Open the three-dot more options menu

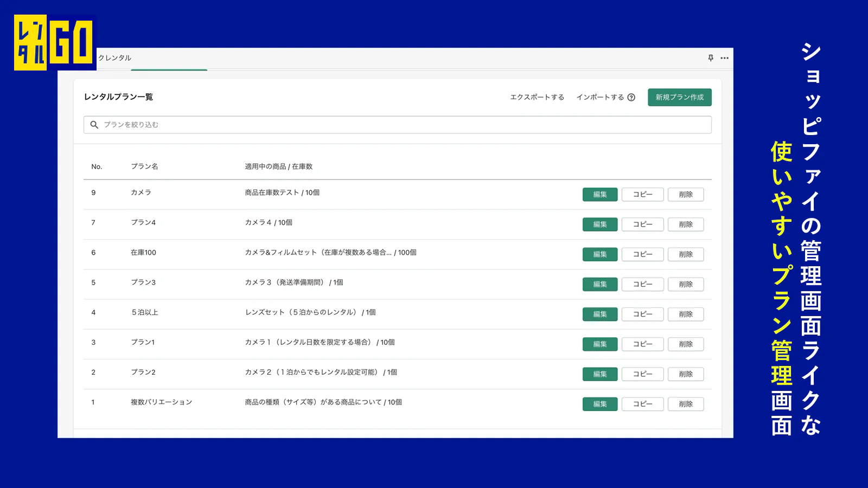point(724,58)
